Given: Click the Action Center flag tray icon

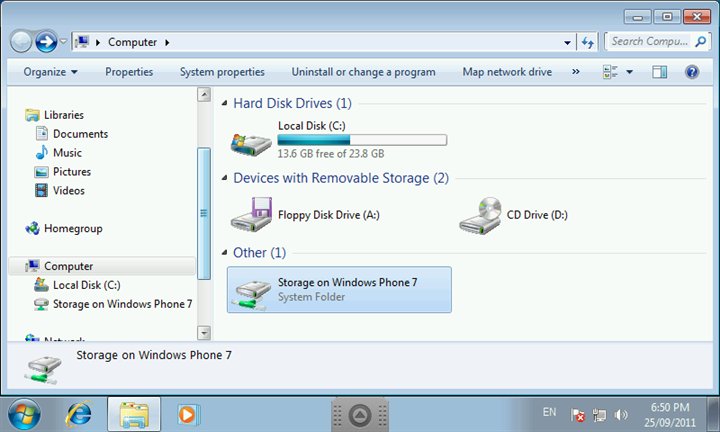Looking at the screenshot, I should [578, 415].
